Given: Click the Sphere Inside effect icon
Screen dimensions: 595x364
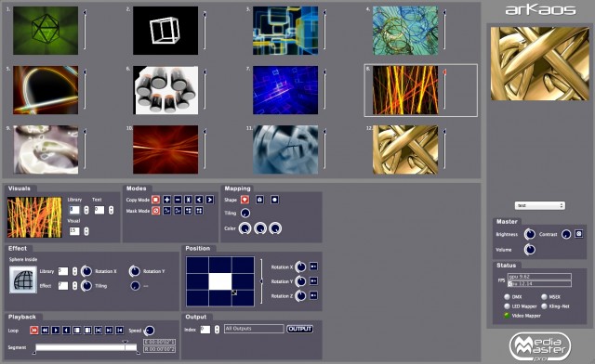Looking at the screenshot, I should 22,279.
